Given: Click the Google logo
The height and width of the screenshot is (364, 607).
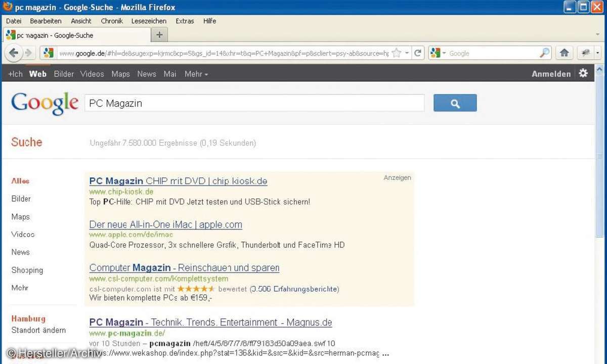Looking at the screenshot, I should point(45,104).
